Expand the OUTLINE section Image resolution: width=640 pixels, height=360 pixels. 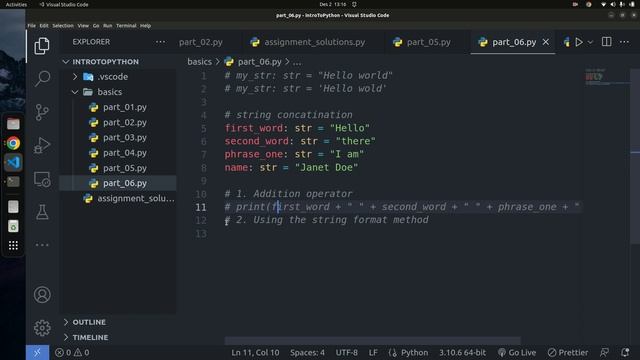(118, 322)
